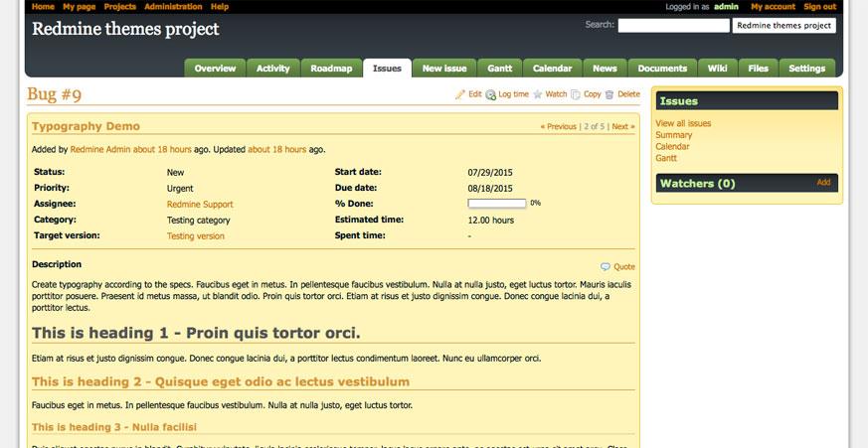Go to the Previous issue
The image size is (868, 448).
point(559,127)
